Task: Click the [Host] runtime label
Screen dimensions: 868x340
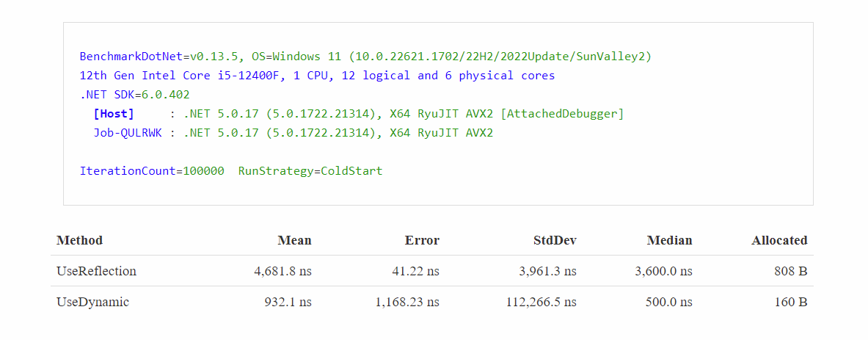Action: (114, 114)
